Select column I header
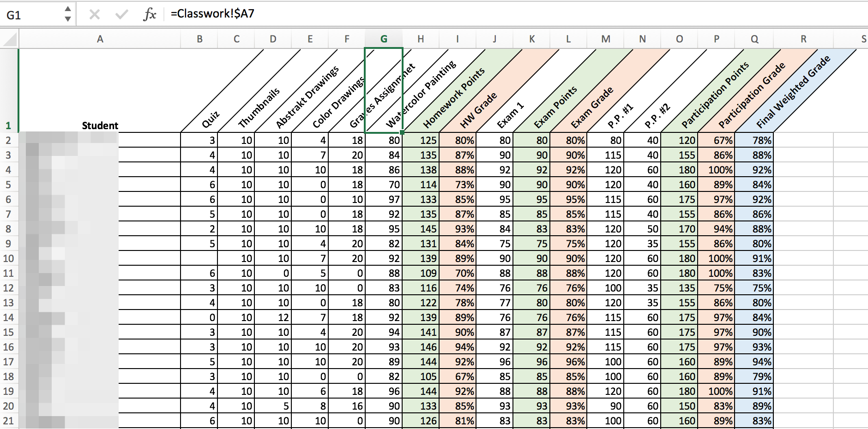Image resolution: width=868 pixels, height=429 pixels. point(458,39)
